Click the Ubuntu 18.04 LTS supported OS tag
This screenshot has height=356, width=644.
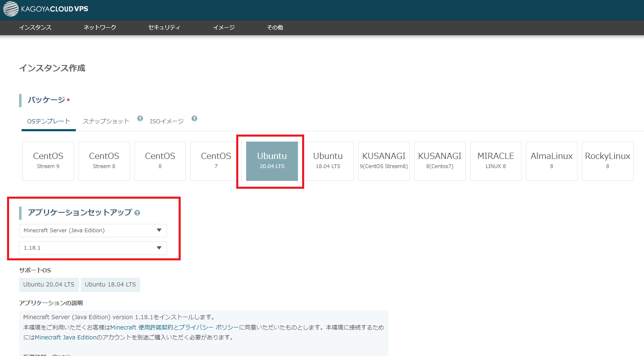click(110, 285)
